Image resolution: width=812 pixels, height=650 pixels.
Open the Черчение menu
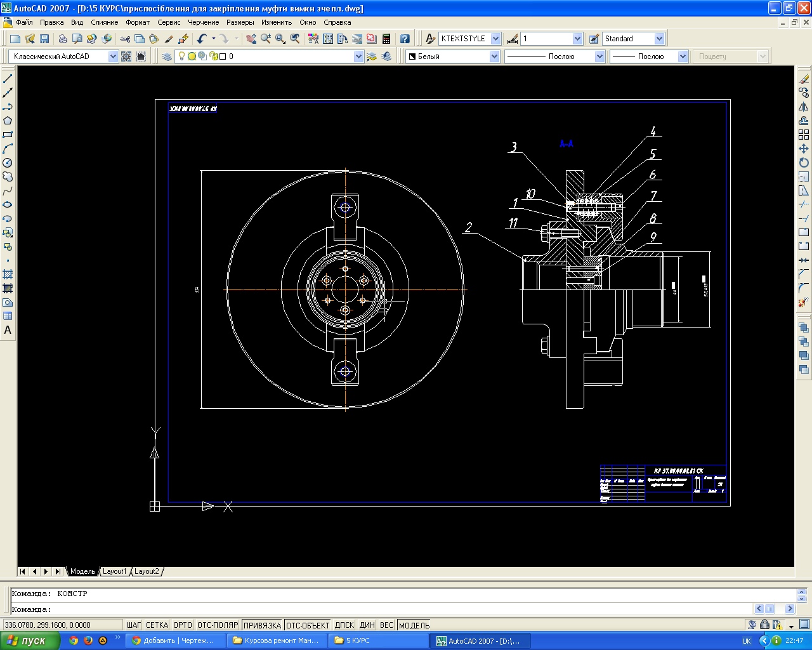(204, 22)
